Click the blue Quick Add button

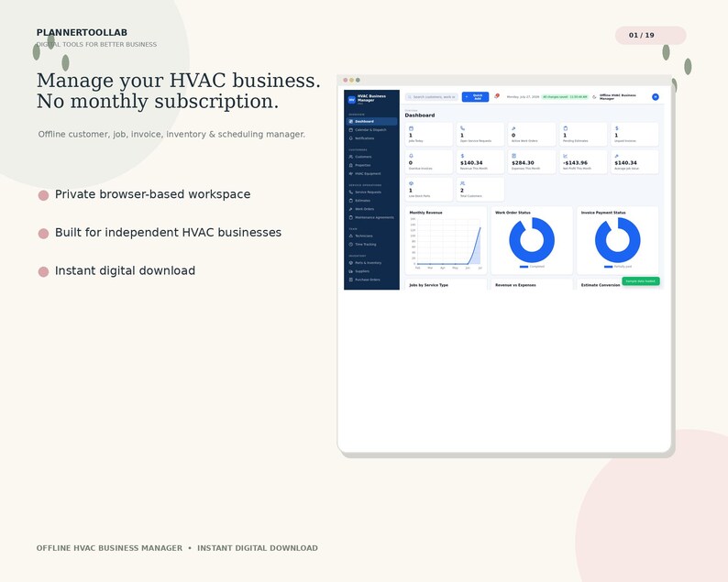475,96
